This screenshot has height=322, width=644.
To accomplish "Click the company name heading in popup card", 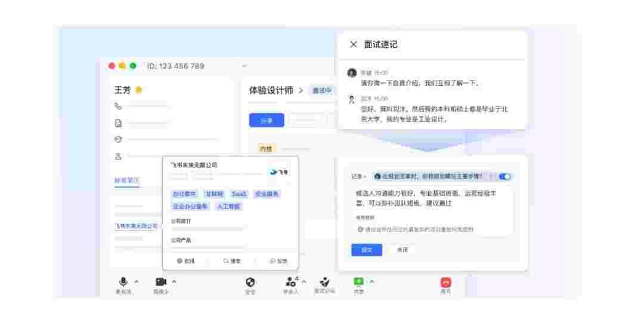I will point(194,165).
